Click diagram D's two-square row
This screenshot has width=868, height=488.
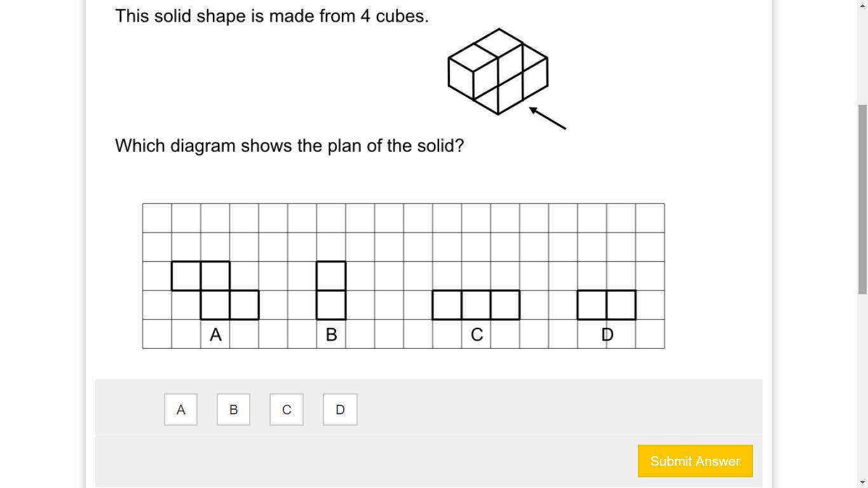[607, 305]
